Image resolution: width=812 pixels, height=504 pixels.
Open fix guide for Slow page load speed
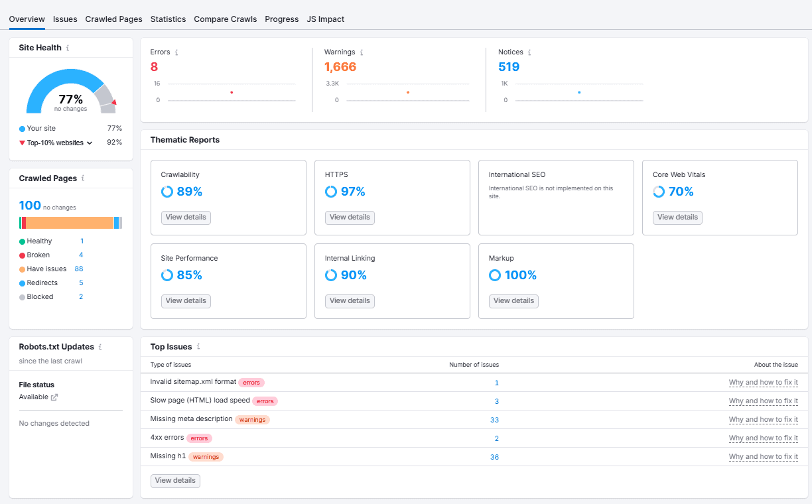764,401
